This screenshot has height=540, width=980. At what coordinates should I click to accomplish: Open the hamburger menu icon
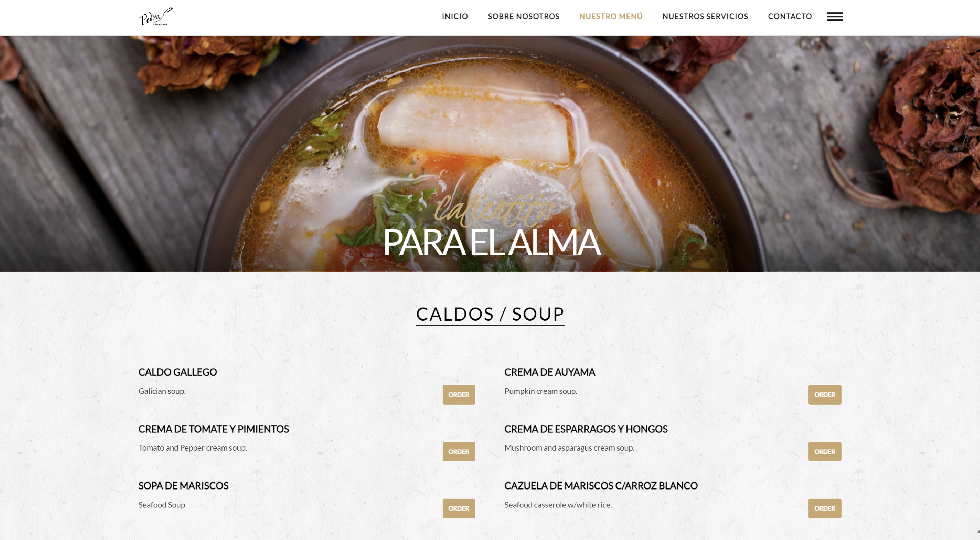pos(835,17)
